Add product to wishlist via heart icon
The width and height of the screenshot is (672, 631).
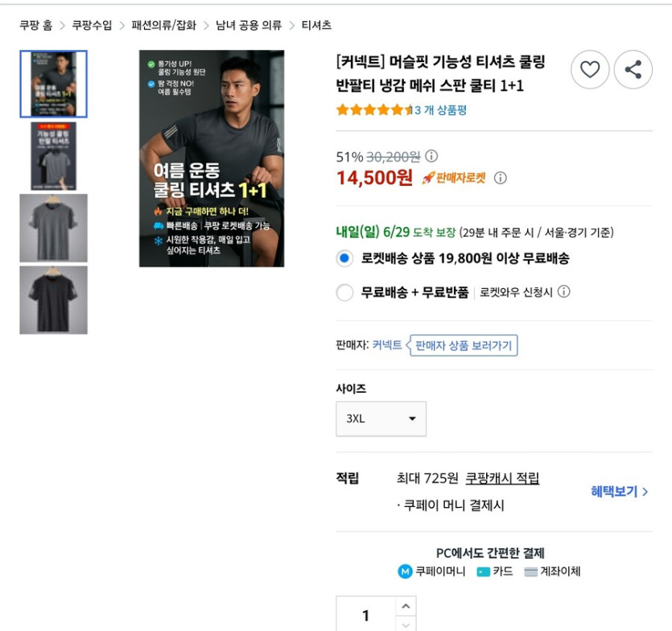[590, 70]
